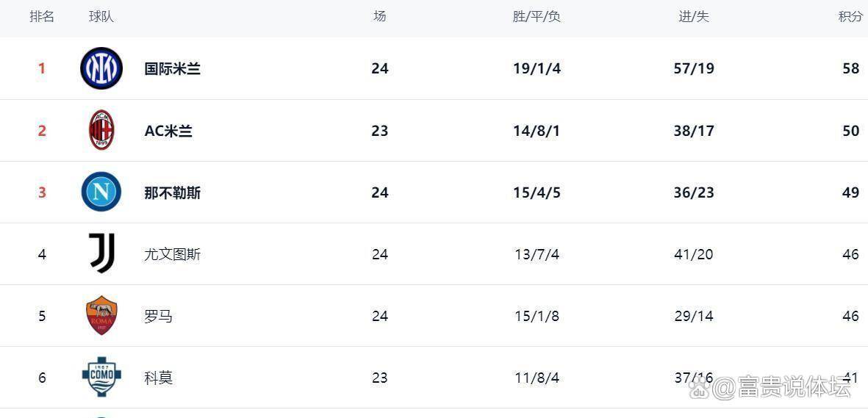Sort by the 场 column header

pos(380,17)
